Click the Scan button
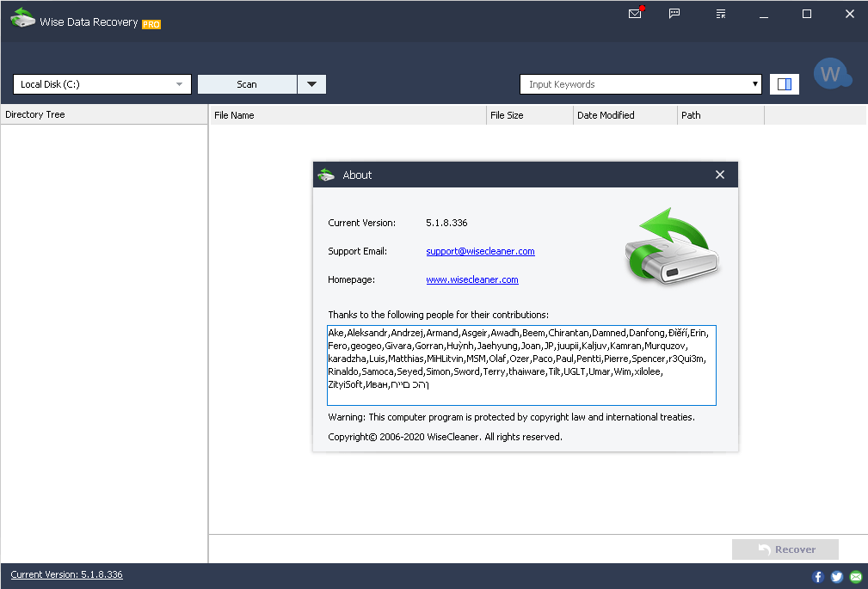Image resolution: width=868 pixels, height=589 pixels. (x=247, y=84)
